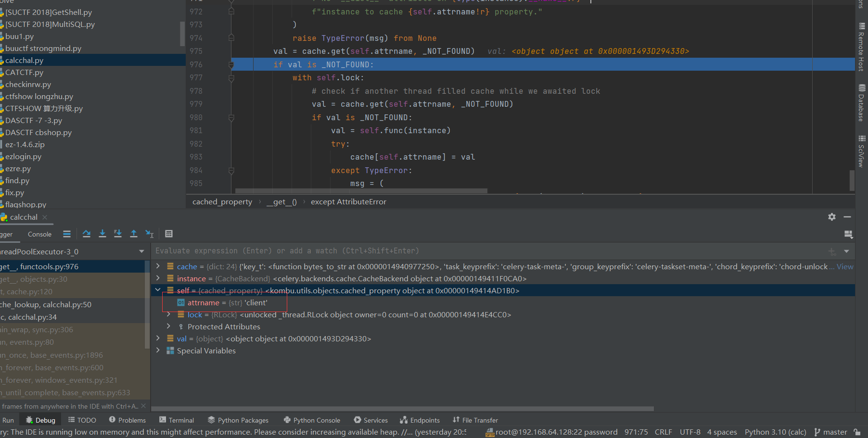This screenshot has height=438, width=868.
Task: Click gutter fold marker on line 977
Action: pos(231,78)
